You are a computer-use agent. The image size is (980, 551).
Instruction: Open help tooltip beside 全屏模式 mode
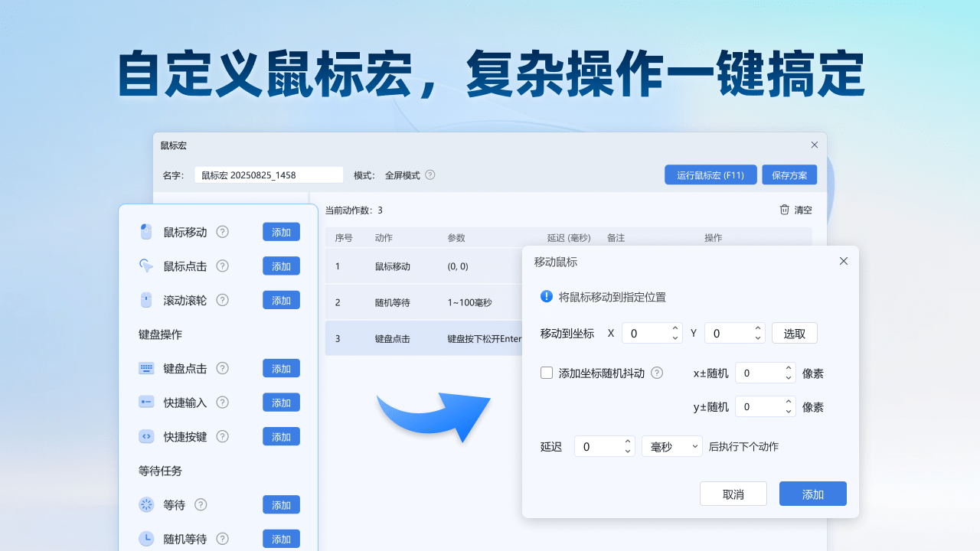click(x=430, y=175)
